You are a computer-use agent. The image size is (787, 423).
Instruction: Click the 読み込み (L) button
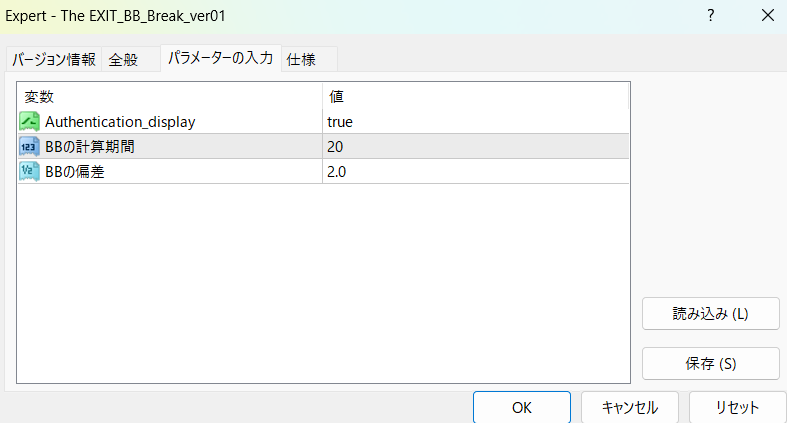710,313
